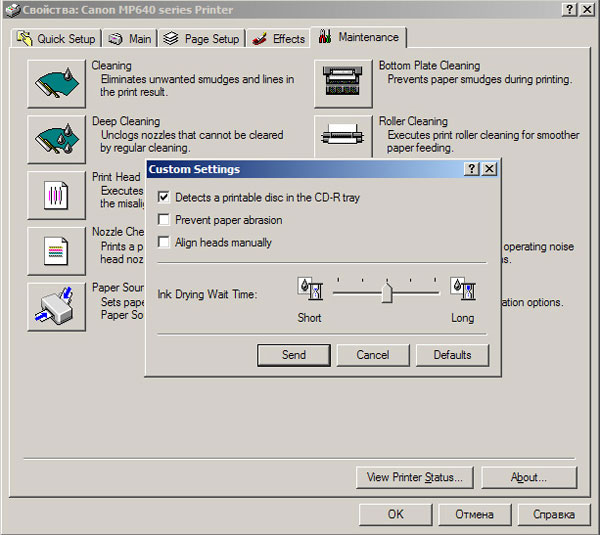
Task: Click the long drying time hourglass icon
Action: pos(463,289)
